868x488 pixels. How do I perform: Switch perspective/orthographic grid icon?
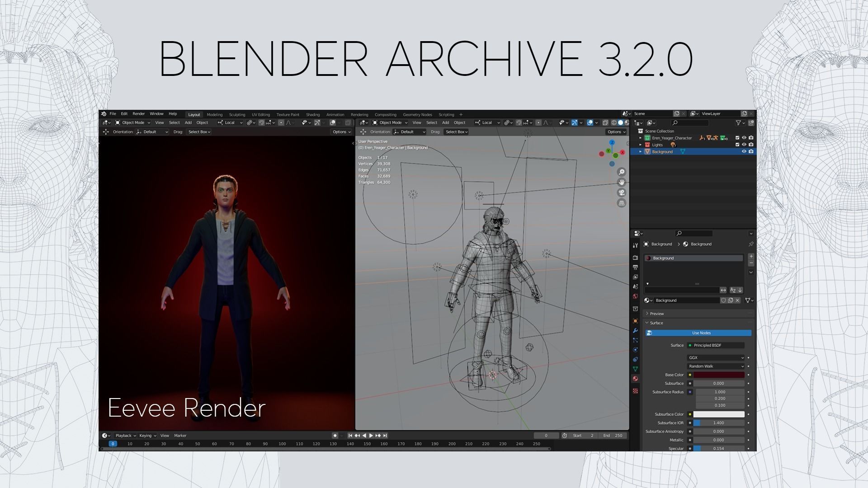[622, 203]
